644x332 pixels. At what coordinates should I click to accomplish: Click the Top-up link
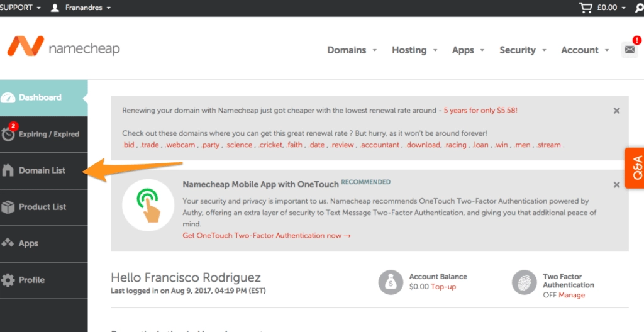[443, 287]
